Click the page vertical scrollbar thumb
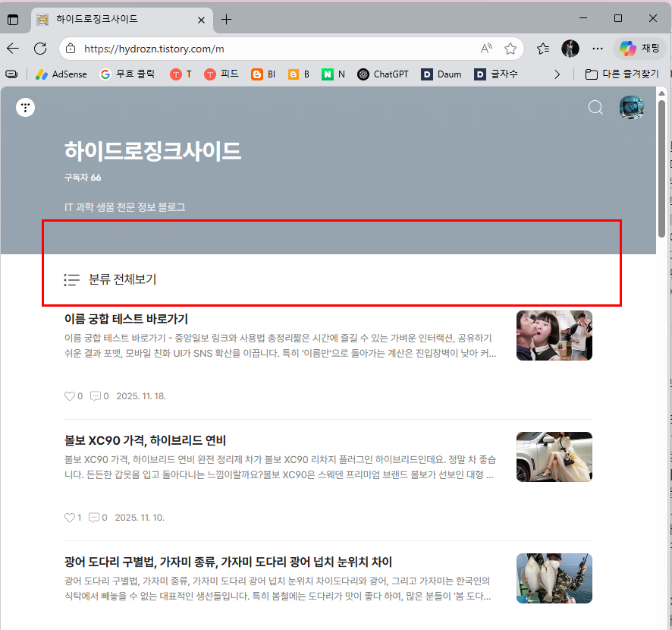 (661, 169)
